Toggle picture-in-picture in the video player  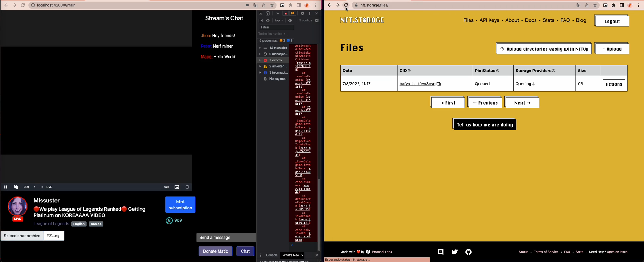pyautogui.click(x=177, y=187)
